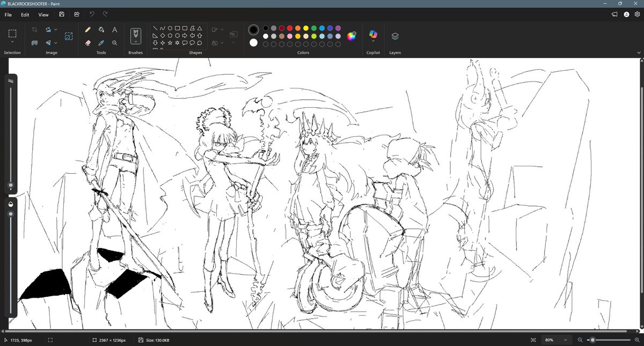Open Edit colors rainbow wheel
644x346 pixels.
[x=351, y=36]
